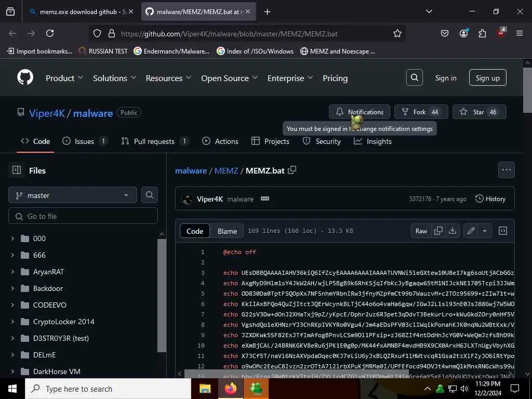This screenshot has height=399, width=532.
Task: Click the site security padlock icon
Action: click(x=111, y=33)
